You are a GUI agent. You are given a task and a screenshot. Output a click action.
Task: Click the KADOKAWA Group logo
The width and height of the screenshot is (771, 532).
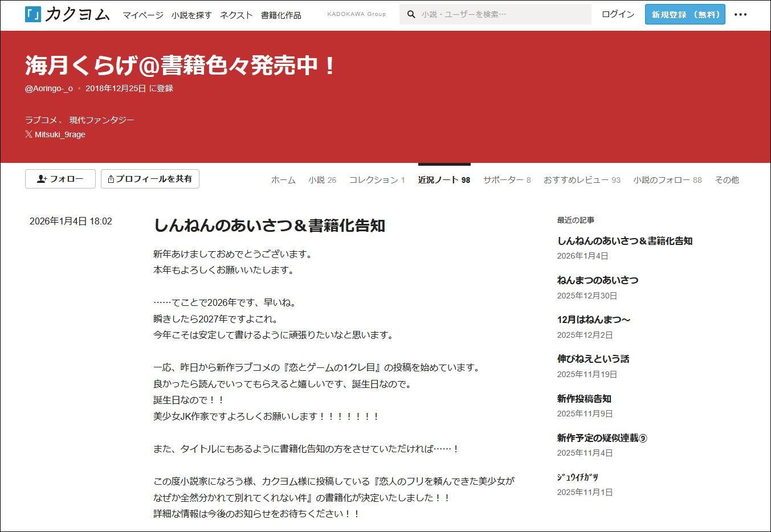[x=357, y=14]
